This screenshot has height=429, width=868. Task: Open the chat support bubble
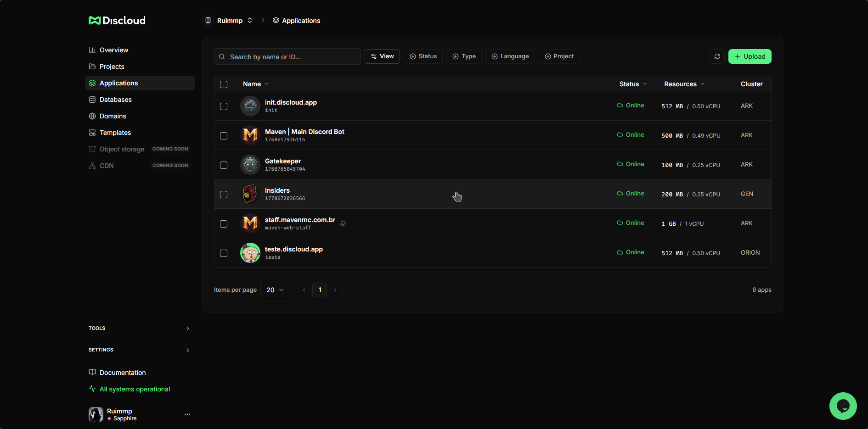click(843, 406)
